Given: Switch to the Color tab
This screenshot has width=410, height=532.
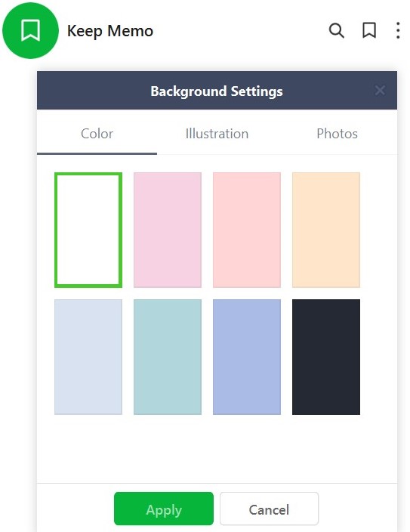Looking at the screenshot, I should 97,134.
